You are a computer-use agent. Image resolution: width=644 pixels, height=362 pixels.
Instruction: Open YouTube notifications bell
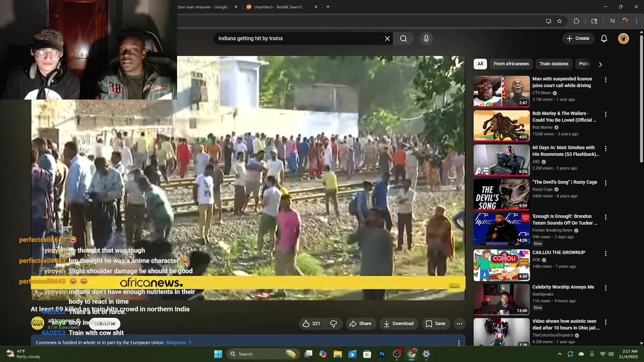(x=604, y=39)
